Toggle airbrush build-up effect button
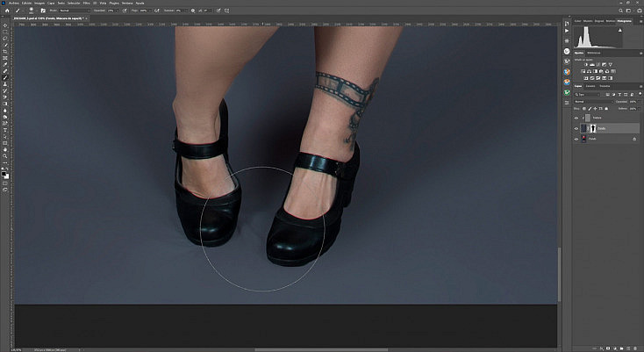 156,11
